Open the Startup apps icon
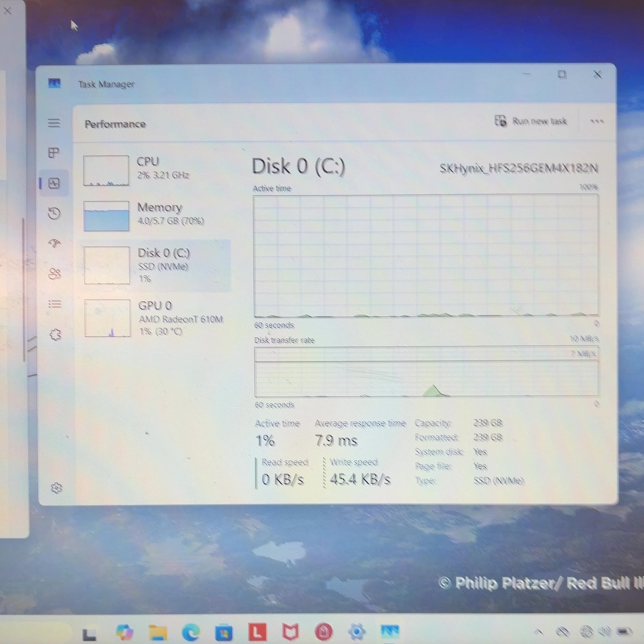Viewport: 644px width, 644px height. coord(54,243)
